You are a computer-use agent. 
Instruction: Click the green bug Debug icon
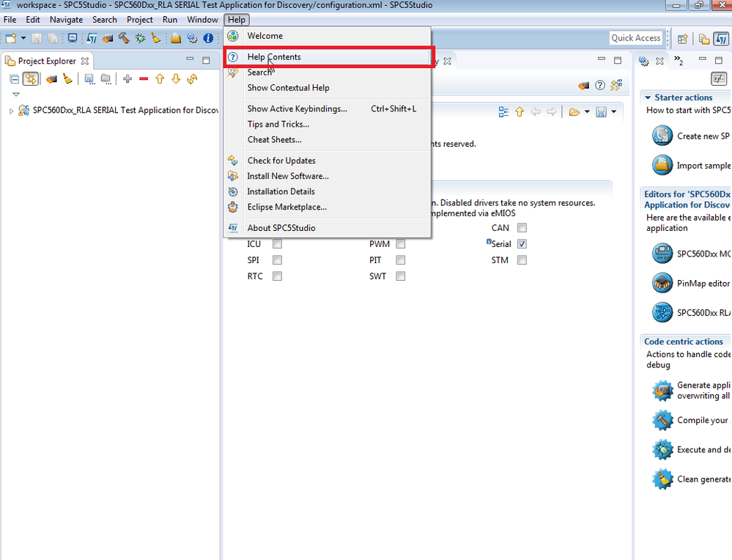point(140,38)
